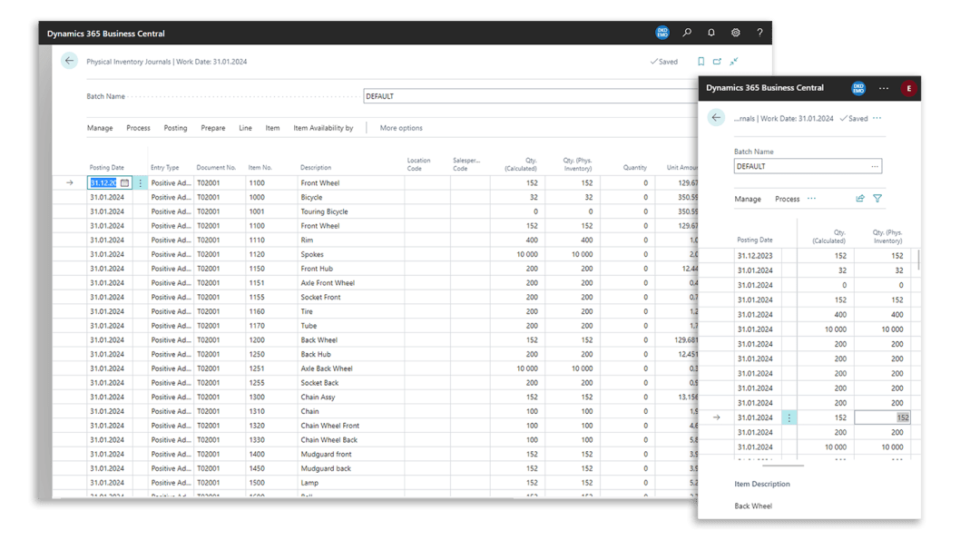Viewport: 980px width, 540px height.
Task: Click the help question mark icon
Action: [x=759, y=33]
